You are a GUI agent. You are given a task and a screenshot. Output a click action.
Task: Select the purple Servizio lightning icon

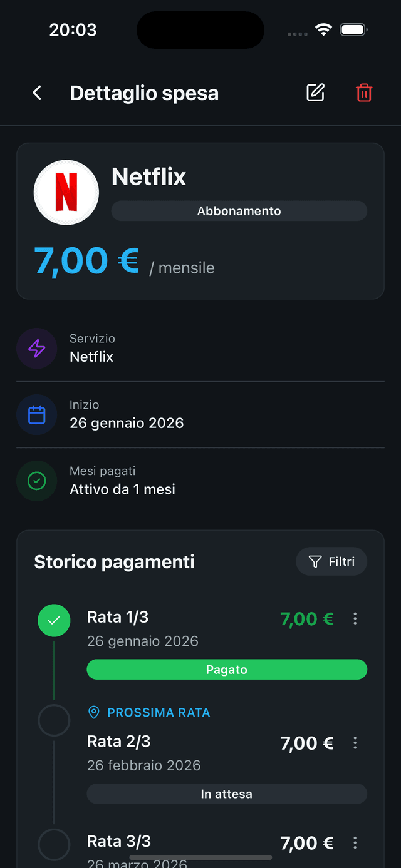[36, 347]
